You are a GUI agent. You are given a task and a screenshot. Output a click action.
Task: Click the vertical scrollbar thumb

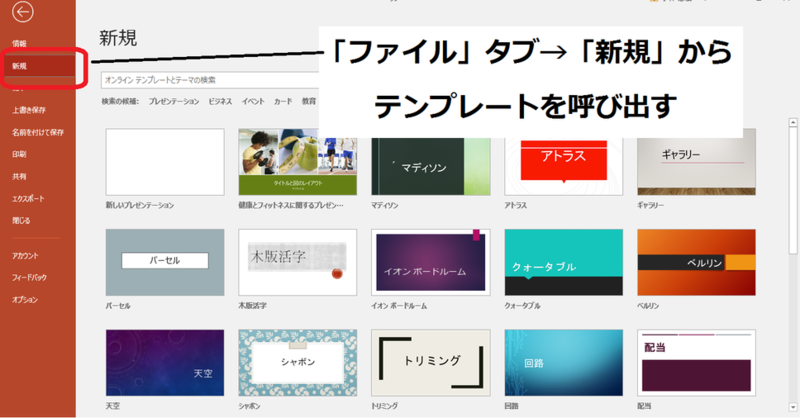tap(793, 189)
